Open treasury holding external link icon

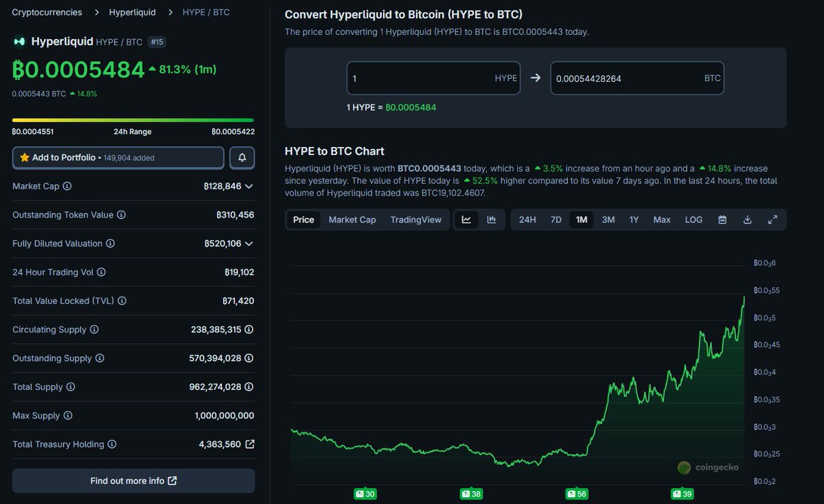[x=250, y=444]
